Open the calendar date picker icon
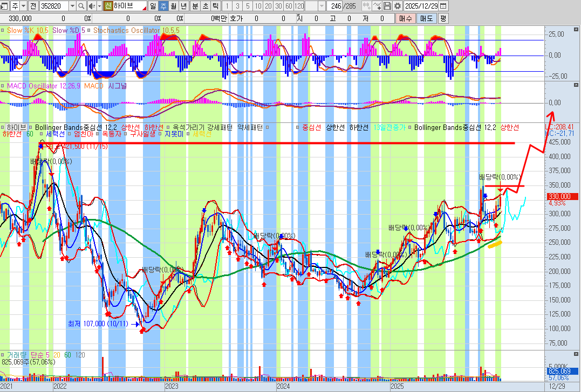581x392 pixels. click(x=443, y=6)
